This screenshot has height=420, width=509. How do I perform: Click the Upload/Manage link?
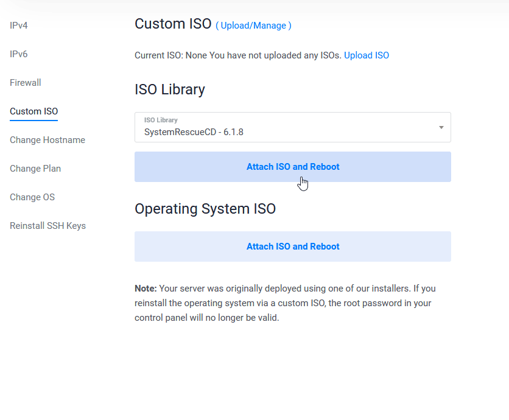click(x=253, y=26)
